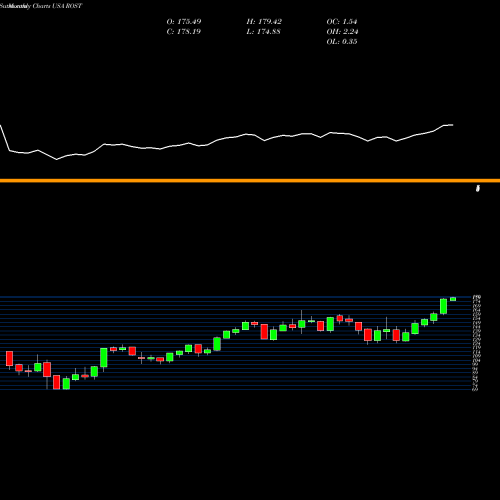Viewport: 500px width, 500px height.
Task: Click the first red candle at chart start
Action: tap(9, 359)
